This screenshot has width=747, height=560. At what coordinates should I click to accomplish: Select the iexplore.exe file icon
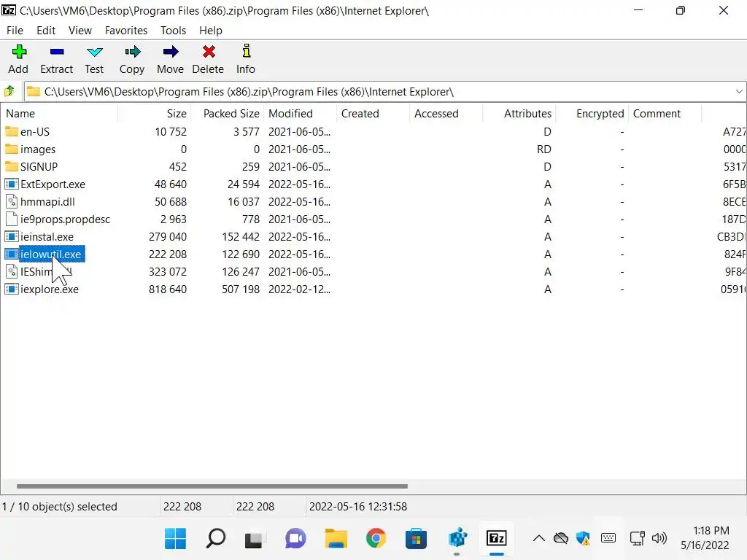coord(12,289)
